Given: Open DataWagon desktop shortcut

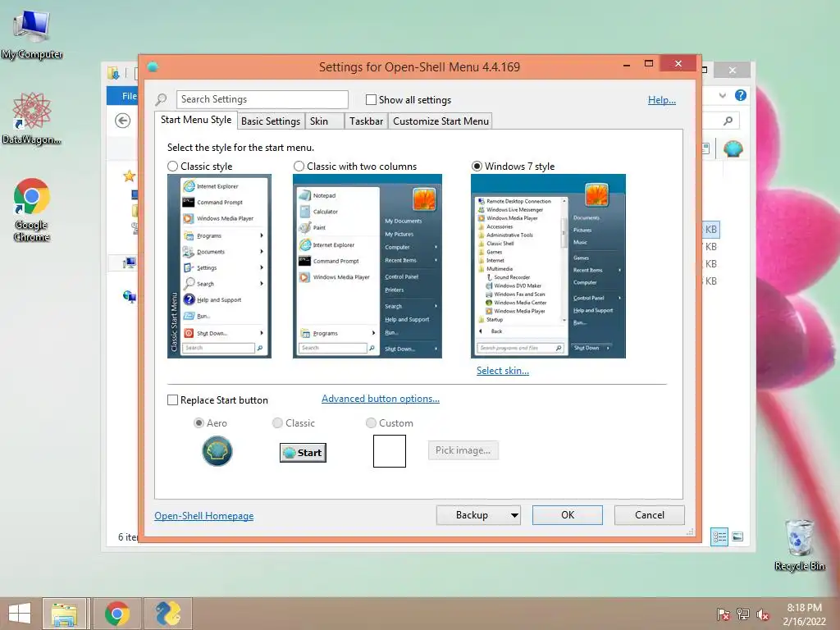Looking at the screenshot, I should click(32, 118).
